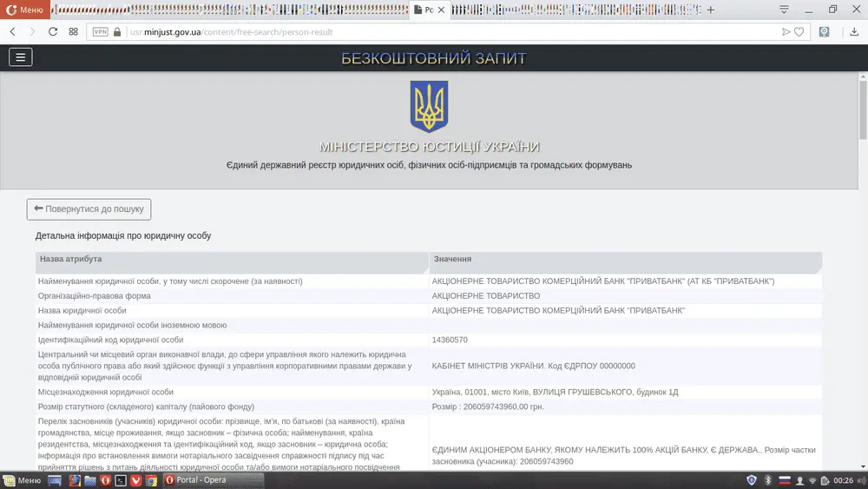
Task: Open the hamburger navigation menu on the page
Action: click(x=20, y=57)
